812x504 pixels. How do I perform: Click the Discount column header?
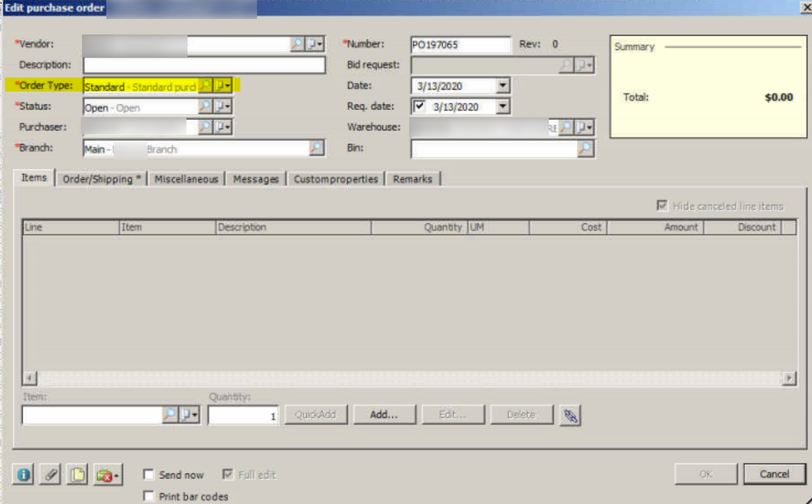coord(742,227)
